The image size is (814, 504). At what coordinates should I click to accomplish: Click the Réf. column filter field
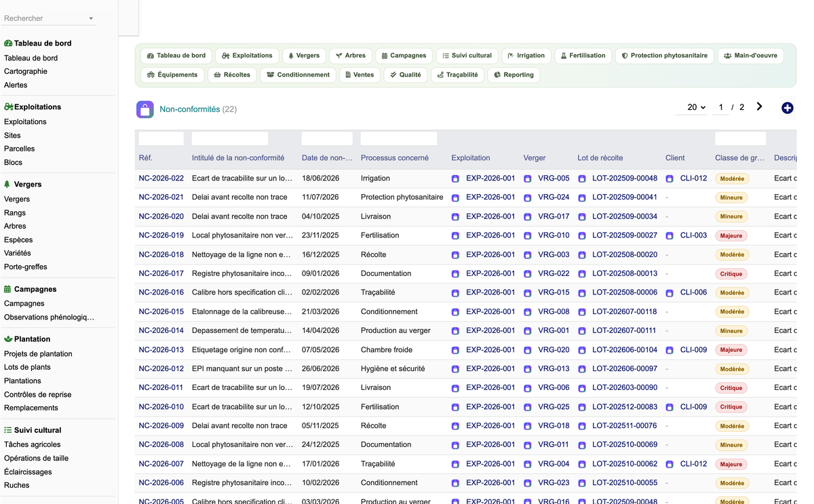tap(161, 139)
